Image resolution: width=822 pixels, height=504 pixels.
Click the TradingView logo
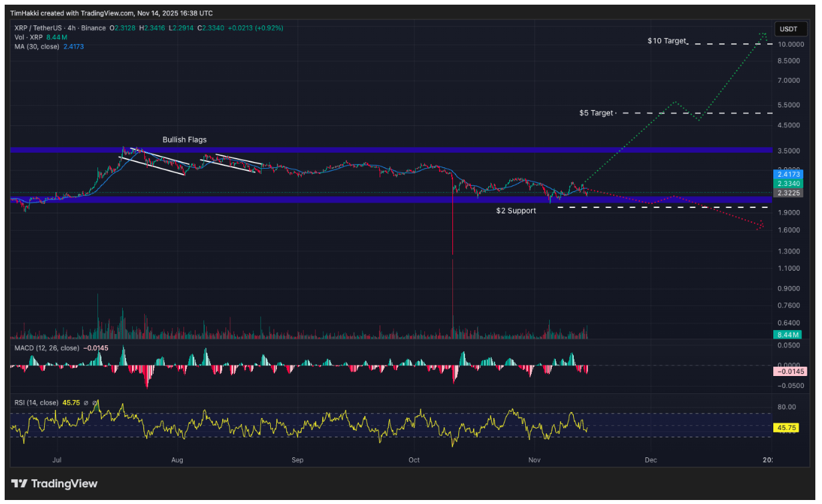pyautogui.click(x=55, y=483)
